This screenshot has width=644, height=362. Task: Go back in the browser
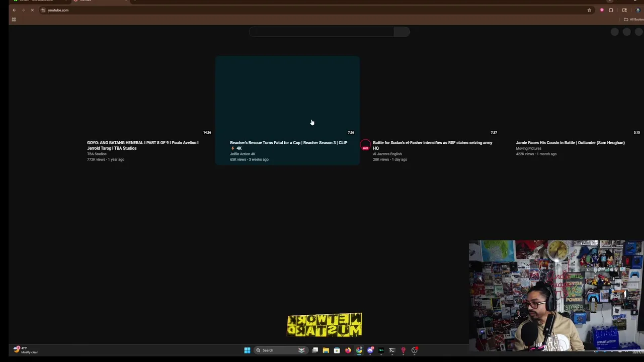pyautogui.click(x=14, y=10)
